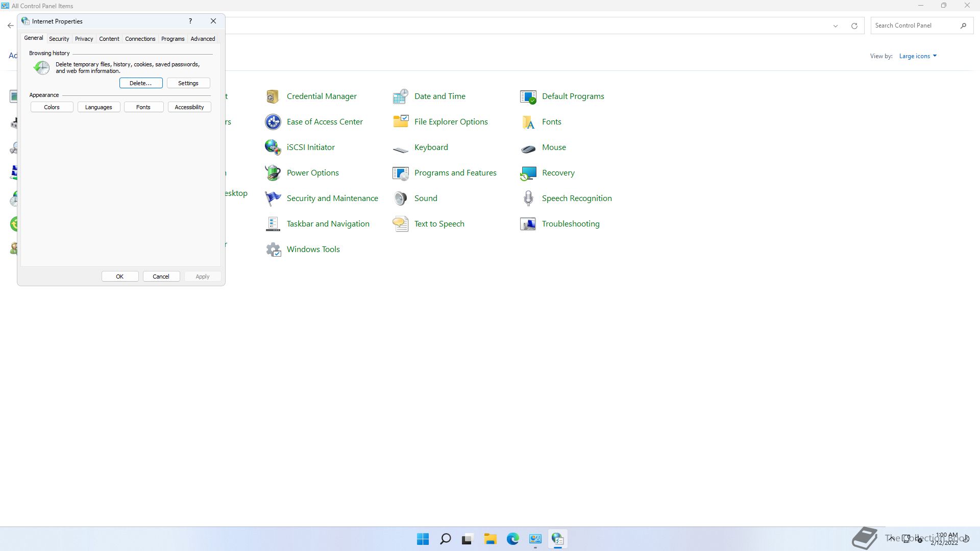Click the Internet Properties taskbar icon

(557, 539)
